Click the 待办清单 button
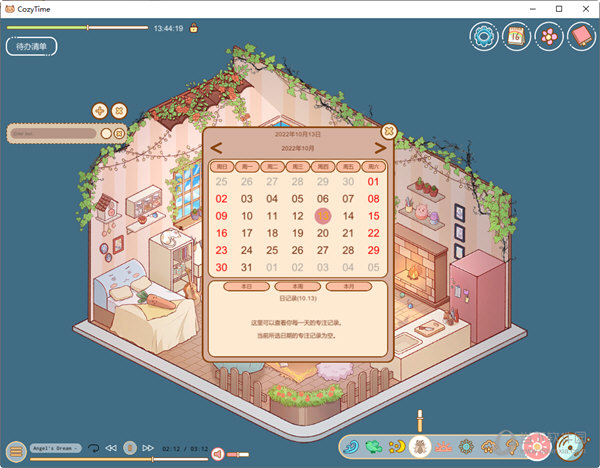 (32, 46)
